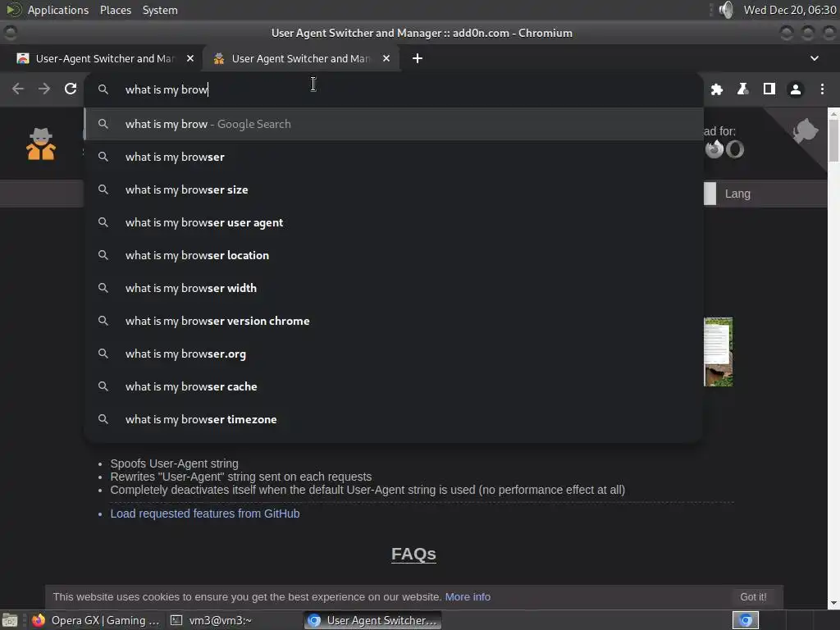Choose suggestion 'what is my browser cache'
Image resolution: width=840 pixels, height=630 pixels.
394,386
